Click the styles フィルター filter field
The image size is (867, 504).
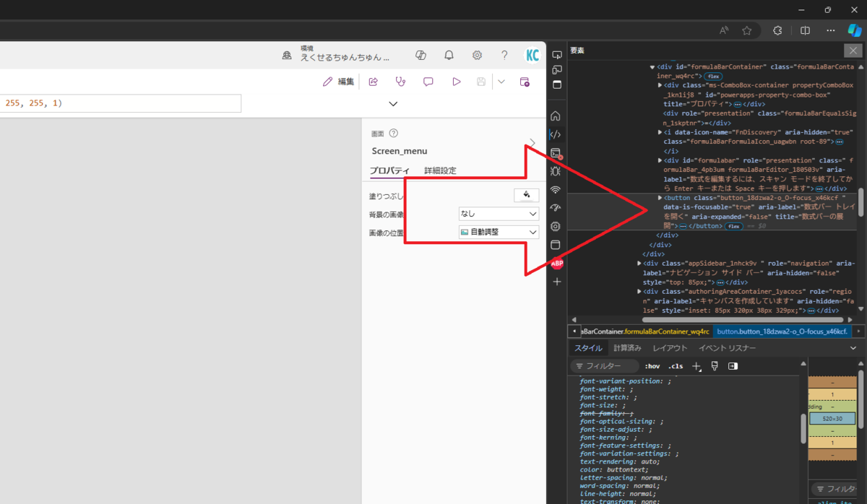(605, 366)
